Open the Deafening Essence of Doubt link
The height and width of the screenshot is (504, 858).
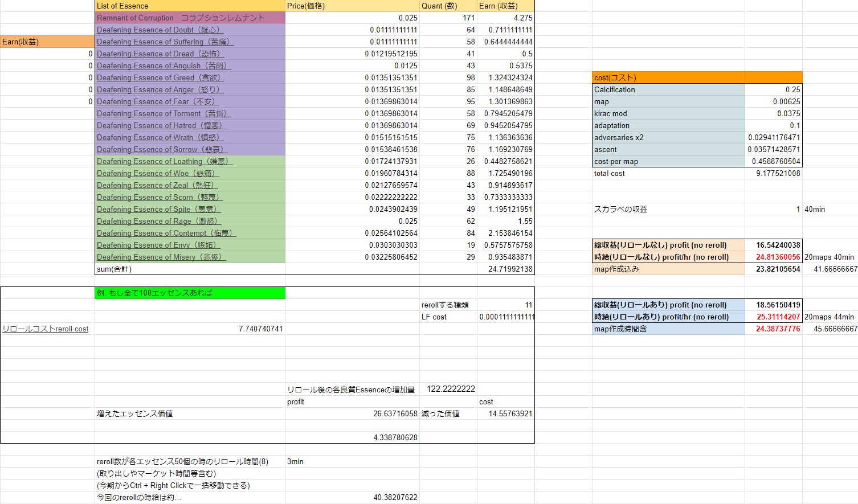(160, 30)
